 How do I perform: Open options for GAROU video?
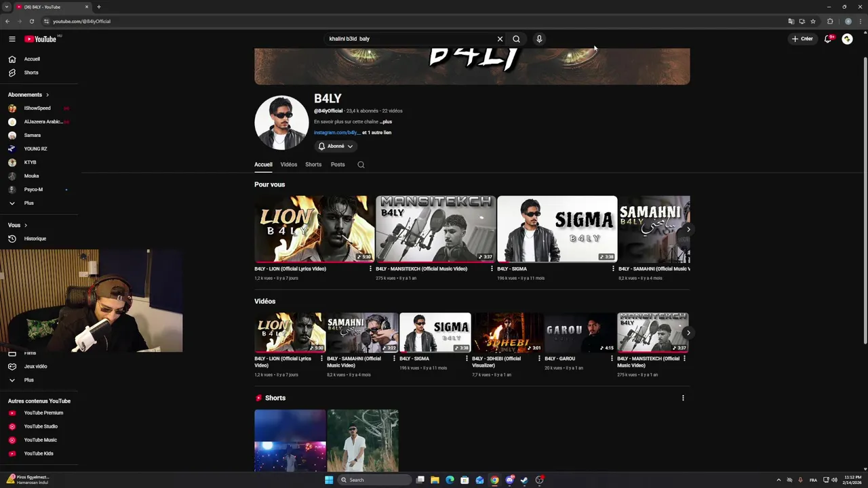click(x=612, y=359)
